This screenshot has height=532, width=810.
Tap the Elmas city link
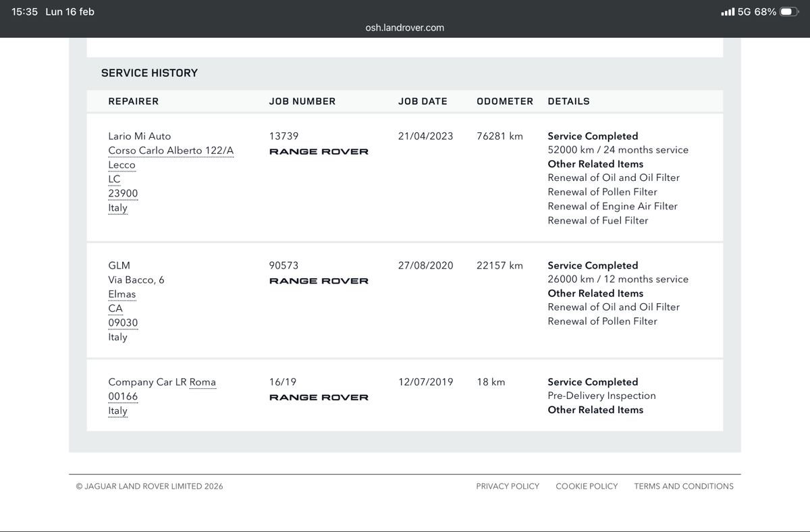point(122,294)
